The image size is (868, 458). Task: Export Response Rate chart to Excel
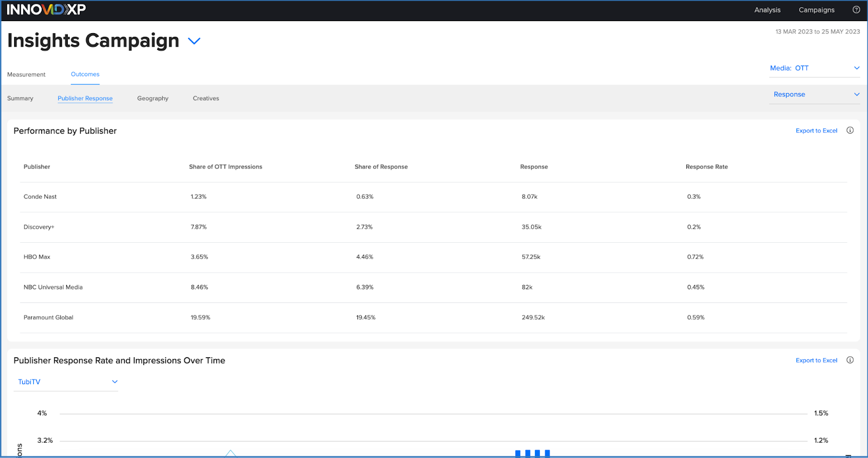(816, 360)
